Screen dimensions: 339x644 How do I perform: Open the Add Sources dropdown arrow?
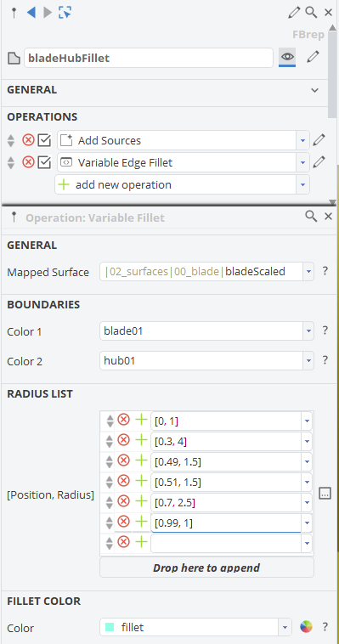click(302, 140)
